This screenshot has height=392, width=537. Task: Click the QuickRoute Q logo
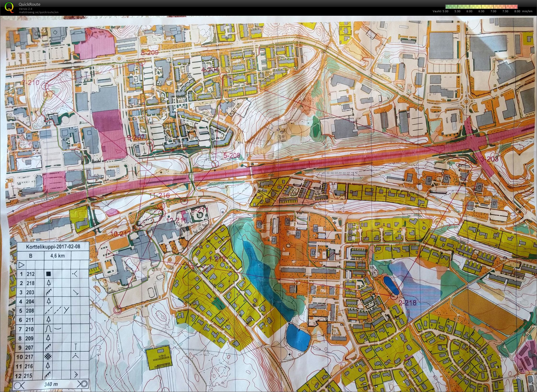click(9, 7)
